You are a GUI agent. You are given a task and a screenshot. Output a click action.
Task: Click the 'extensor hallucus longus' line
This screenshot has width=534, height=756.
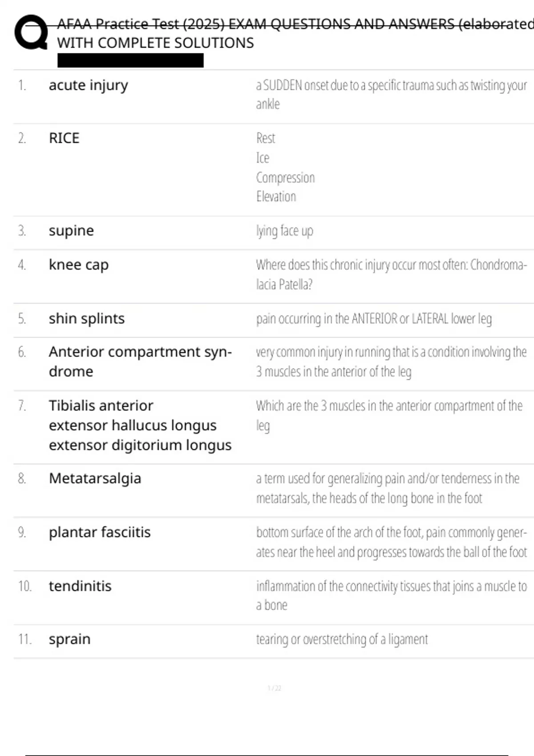coord(133,426)
